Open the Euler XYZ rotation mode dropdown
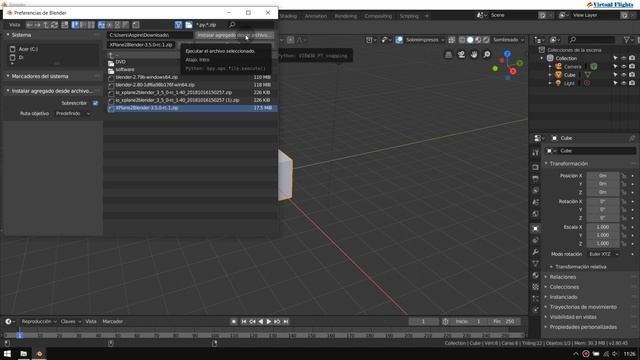 click(603, 254)
